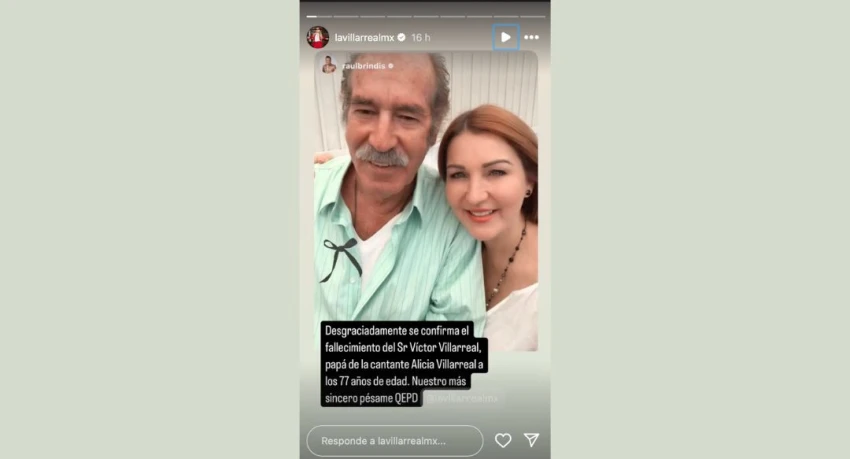Click the '16 h' story timestamp
This screenshot has height=459, width=850.
click(421, 37)
